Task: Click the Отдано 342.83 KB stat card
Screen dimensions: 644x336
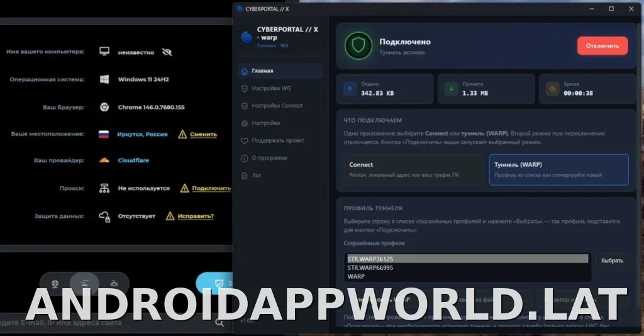Action: point(384,89)
